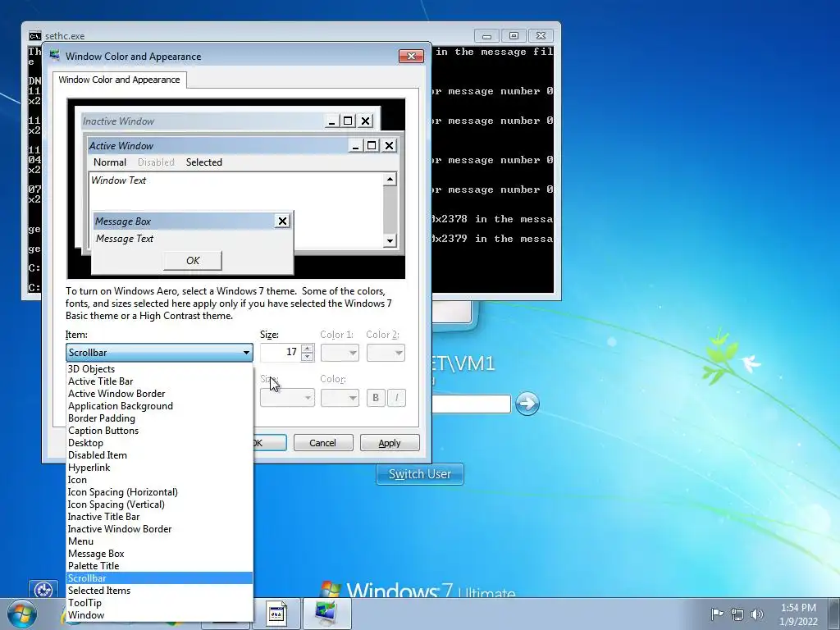Open the volume speaker tray icon

pos(757,614)
